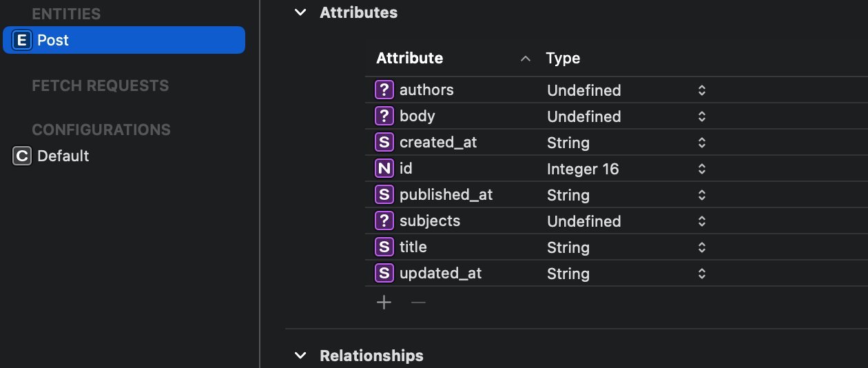Click the created_at string S icon
Image resolution: width=868 pixels, height=368 pixels.
[x=384, y=143]
